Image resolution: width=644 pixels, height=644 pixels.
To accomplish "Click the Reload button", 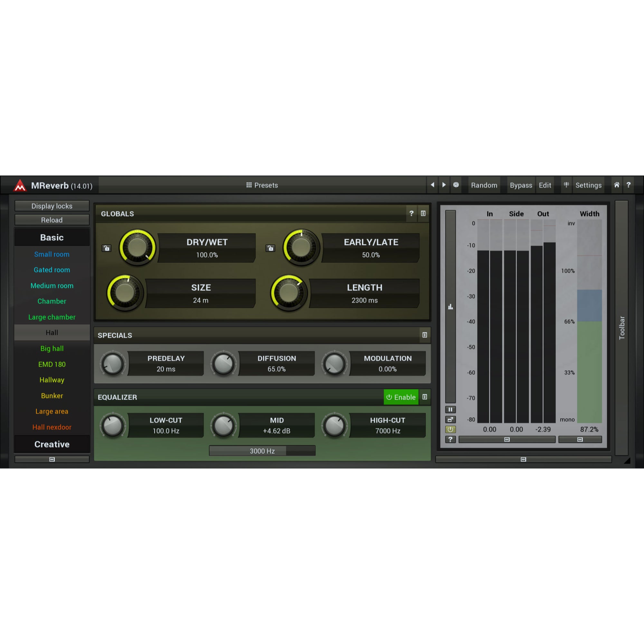I will pyautogui.click(x=52, y=220).
